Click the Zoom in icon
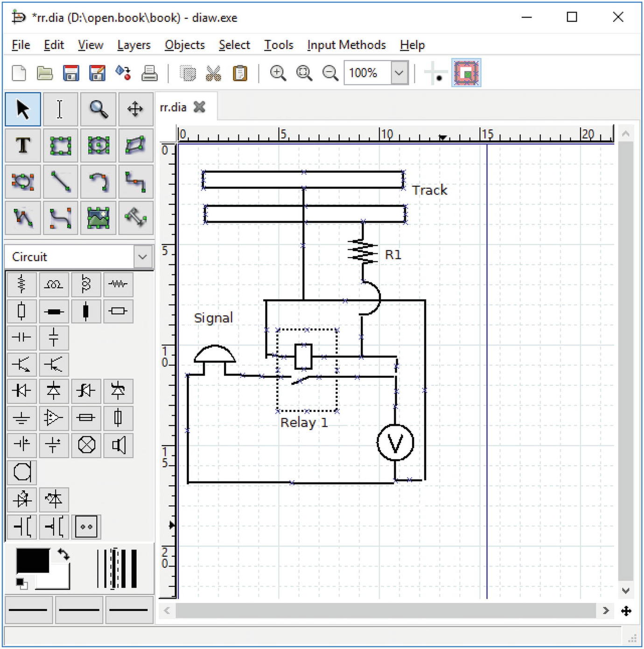This screenshot has height=649, width=644. click(x=278, y=73)
